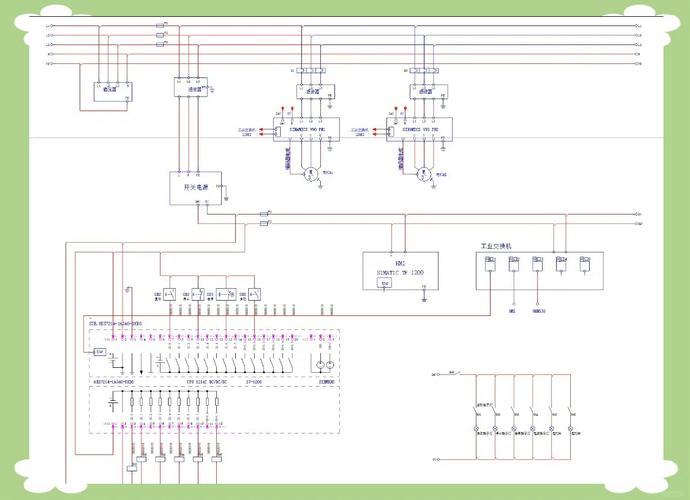This screenshot has width=690, height=500.
Task: Select the SB0 pushbutton switch symbol
Action: (168, 294)
